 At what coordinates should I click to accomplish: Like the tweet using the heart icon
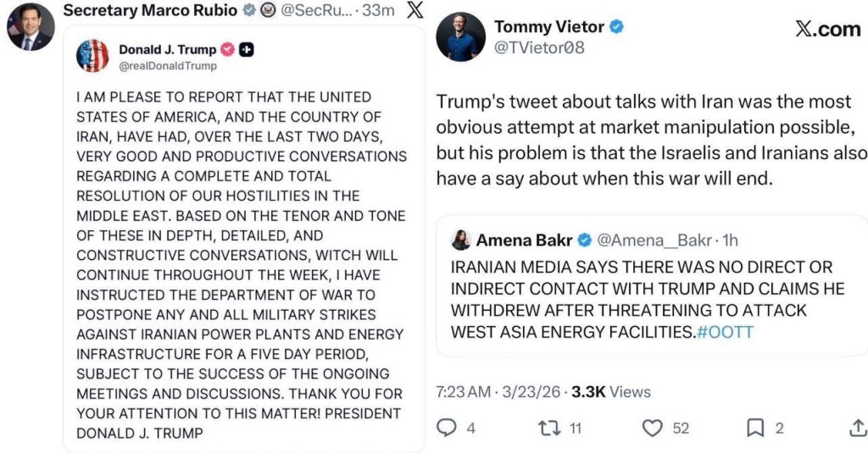click(x=652, y=428)
